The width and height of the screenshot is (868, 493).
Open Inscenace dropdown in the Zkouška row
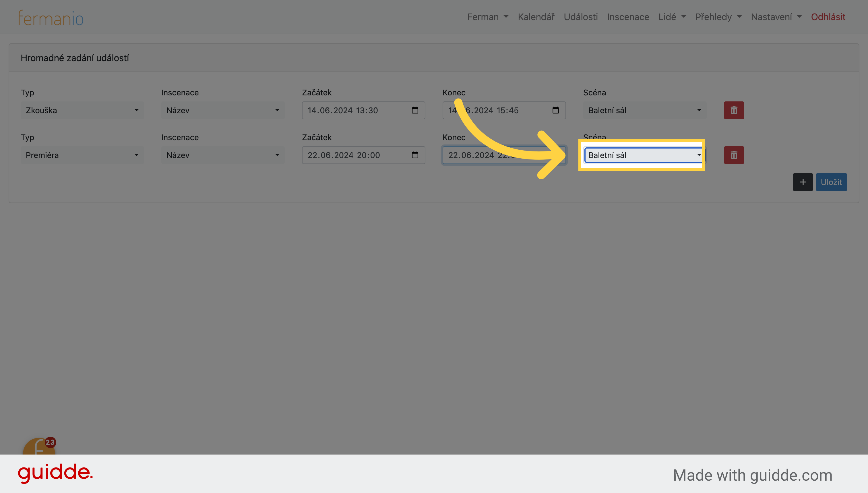click(222, 110)
